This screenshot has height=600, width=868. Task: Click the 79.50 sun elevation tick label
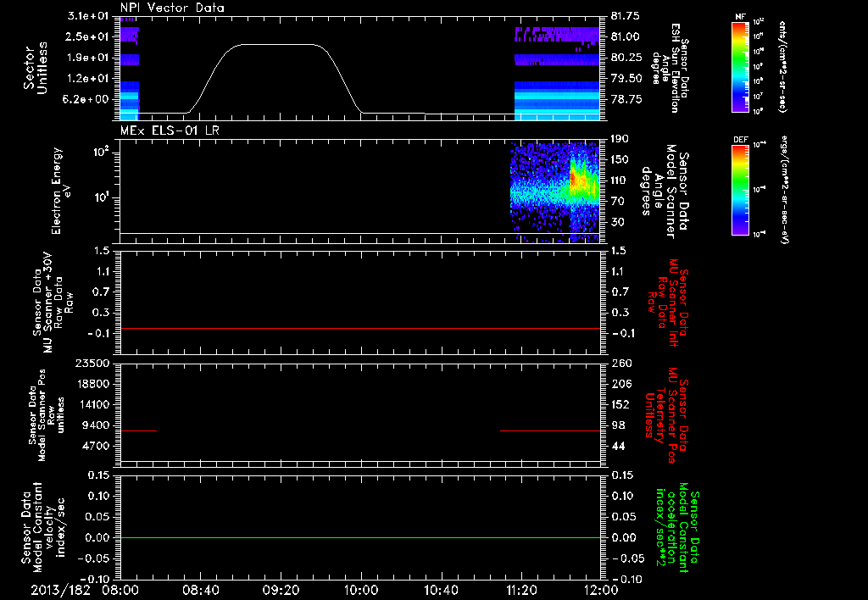click(x=626, y=79)
